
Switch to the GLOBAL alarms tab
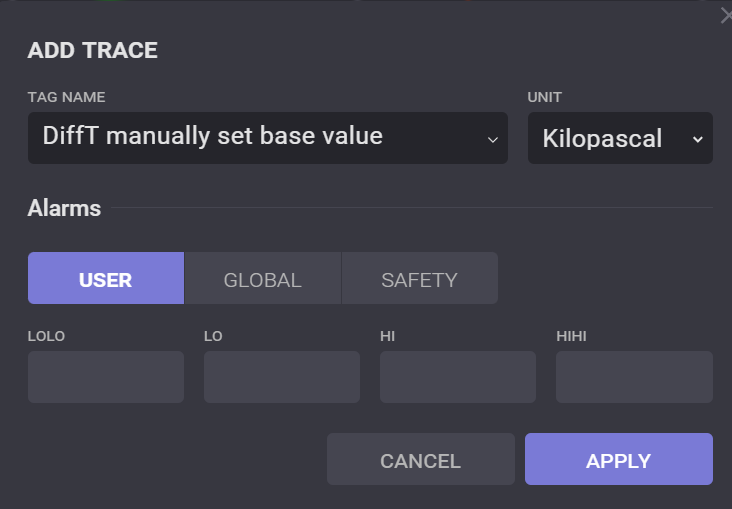click(262, 279)
